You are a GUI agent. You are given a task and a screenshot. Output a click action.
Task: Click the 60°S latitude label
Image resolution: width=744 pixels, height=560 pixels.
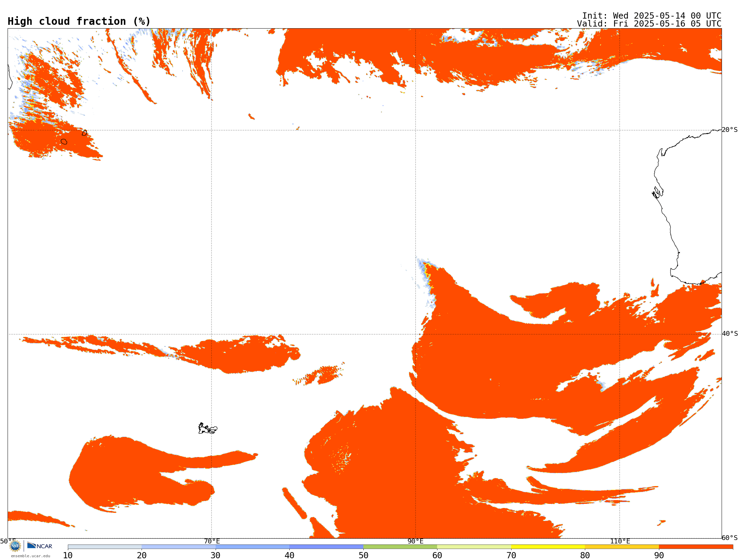(x=730, y=538)
